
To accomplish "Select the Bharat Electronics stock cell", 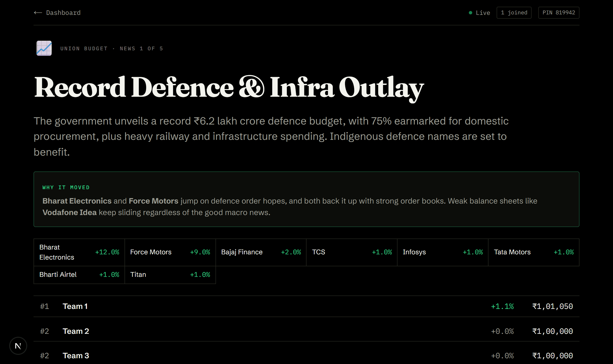I will pos(79,252).
